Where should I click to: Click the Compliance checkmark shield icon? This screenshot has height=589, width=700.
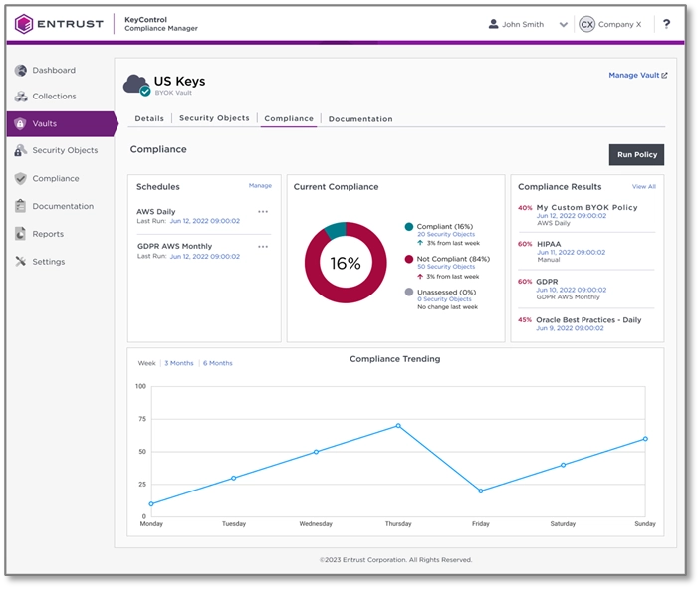click(x=20, y=178)
